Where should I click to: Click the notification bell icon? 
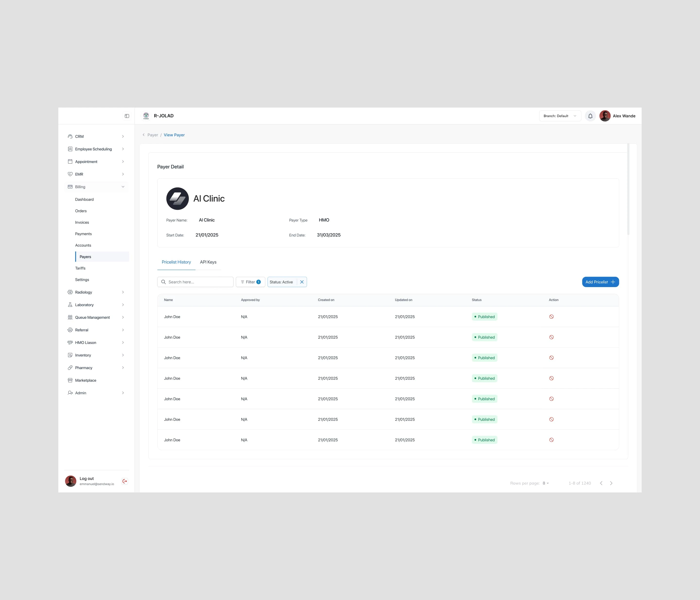pos(590,115)
